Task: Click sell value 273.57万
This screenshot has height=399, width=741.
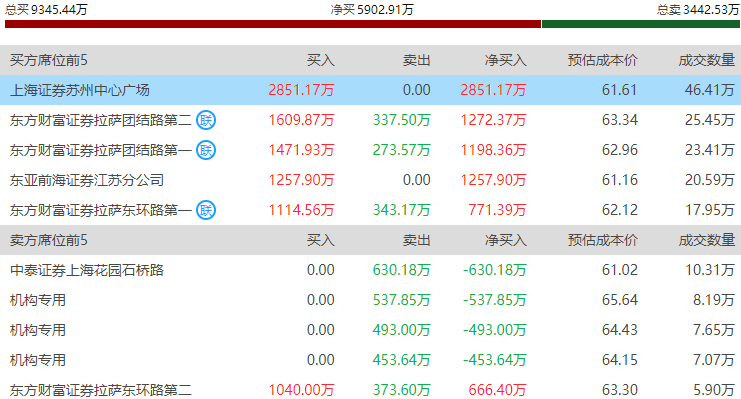Action: 402,150
